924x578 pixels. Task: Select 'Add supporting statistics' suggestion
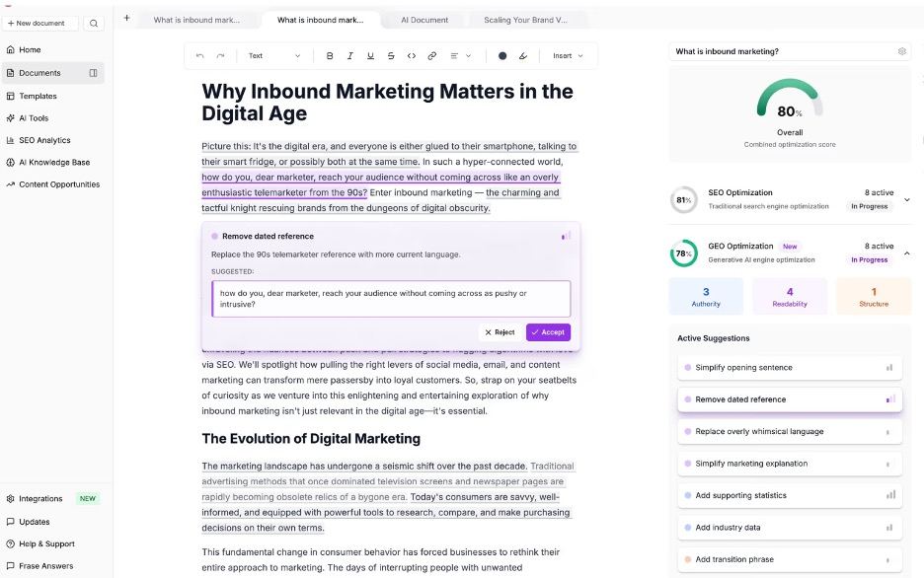pos(790,495)
